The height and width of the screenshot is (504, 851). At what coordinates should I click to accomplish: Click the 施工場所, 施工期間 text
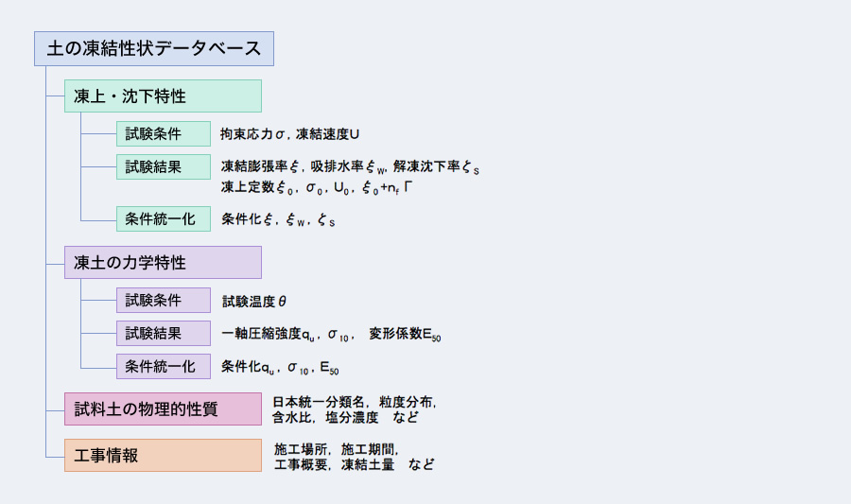[337, 448]
